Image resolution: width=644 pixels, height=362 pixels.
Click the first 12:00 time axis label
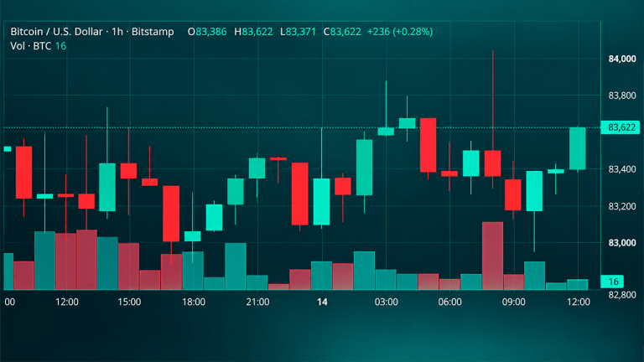click(67, 302)
